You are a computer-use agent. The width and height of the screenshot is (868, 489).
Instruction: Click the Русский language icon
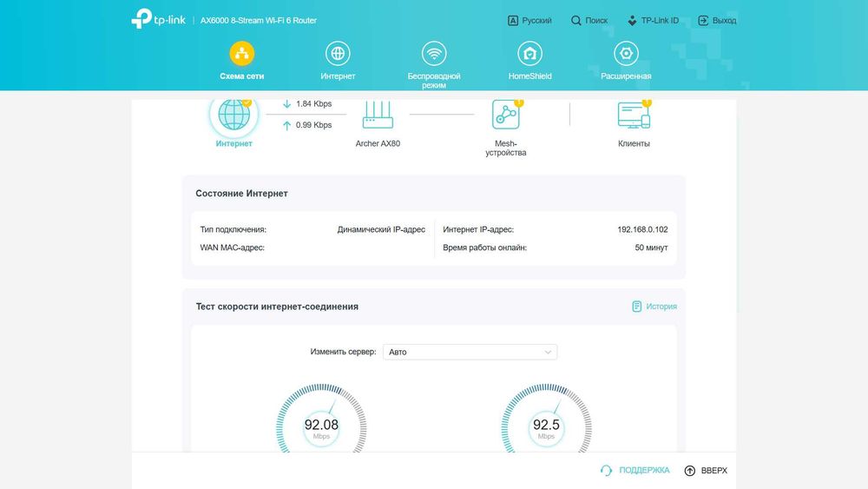(513, 21)
